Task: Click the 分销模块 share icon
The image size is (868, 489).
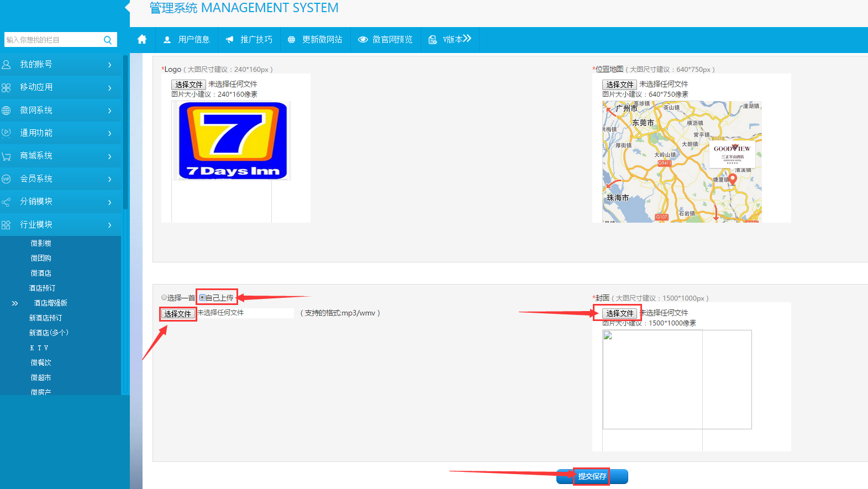Action: click(x=7, y=202)
